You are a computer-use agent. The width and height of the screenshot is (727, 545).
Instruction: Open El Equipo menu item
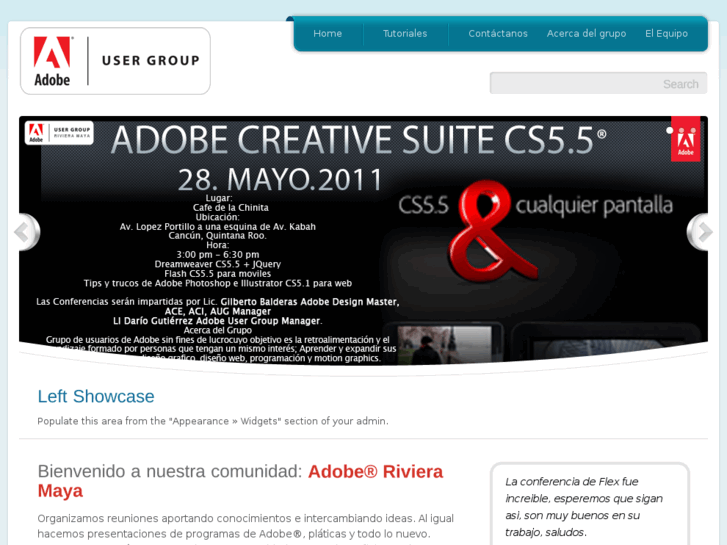(x=666, y=33)
